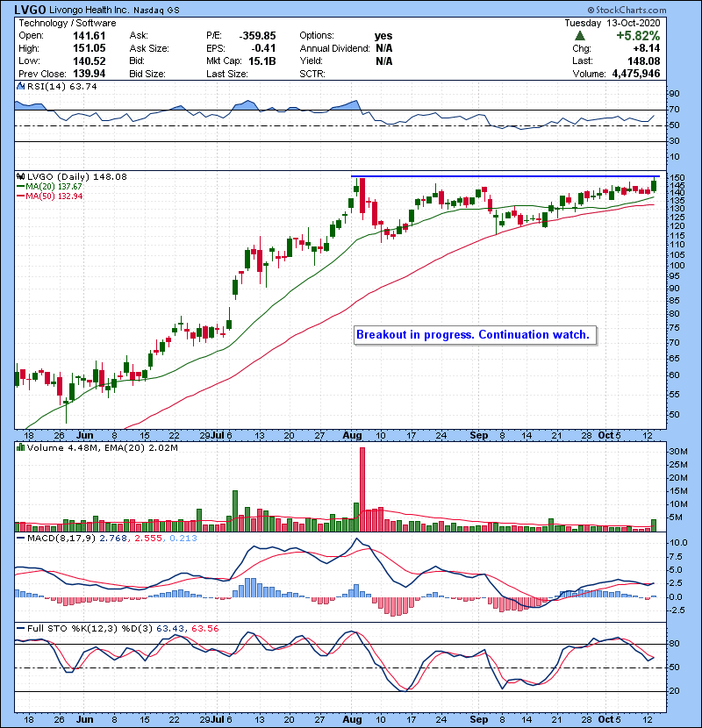Select the Low value 140.52
The height and width of the screenshot is (728, 702).
90,61
